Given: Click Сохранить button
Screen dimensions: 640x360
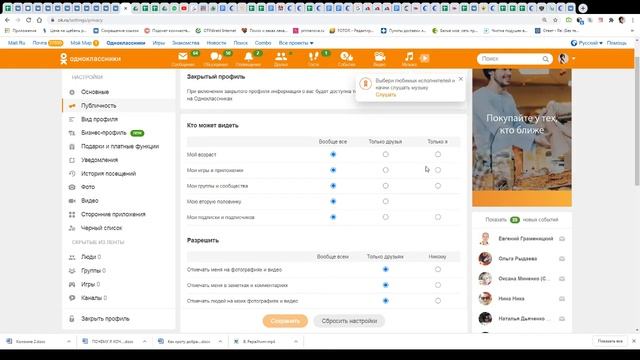Looking at the screenshot, I should coord(285,321).
